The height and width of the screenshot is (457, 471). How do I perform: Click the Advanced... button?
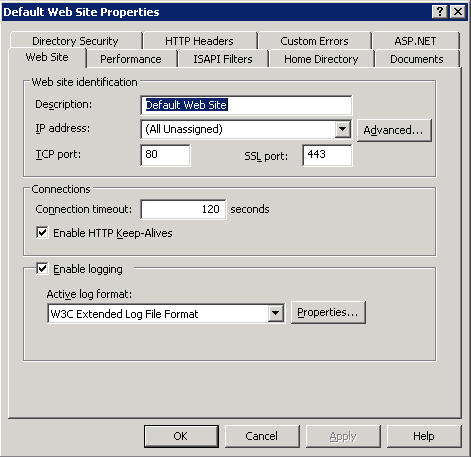pos(394,130)
